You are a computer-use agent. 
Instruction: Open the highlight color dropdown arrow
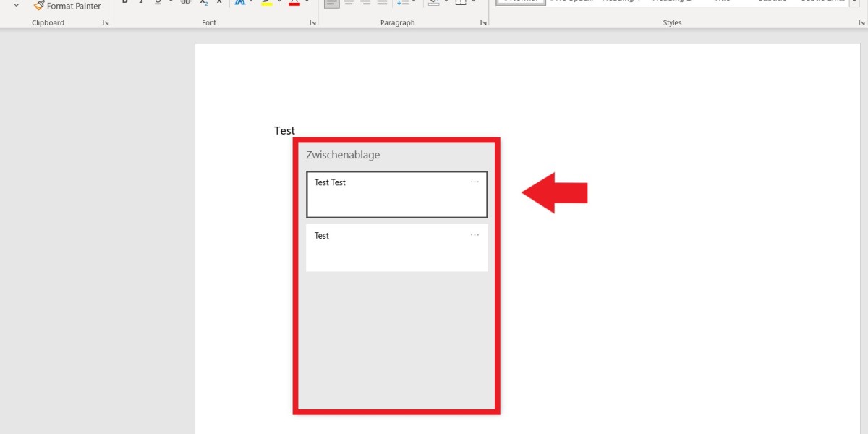[x=279, y=2]
